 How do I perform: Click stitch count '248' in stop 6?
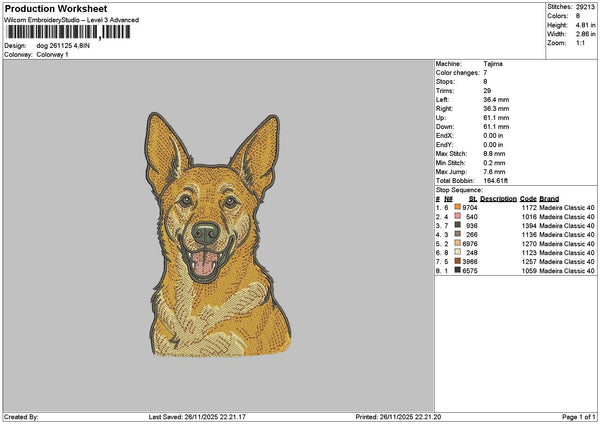pyautogui.click(x=472, y=253)
